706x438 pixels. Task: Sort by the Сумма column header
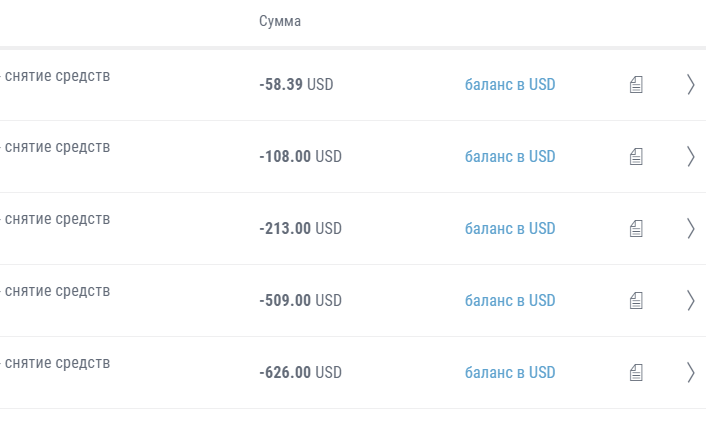(280, 21)
